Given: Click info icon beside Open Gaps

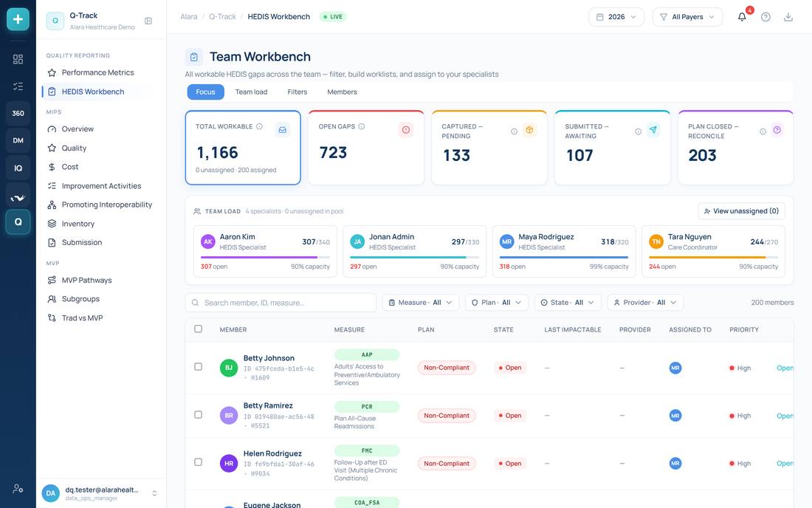Looking at the screenshot, I should (x=362, y=126).
